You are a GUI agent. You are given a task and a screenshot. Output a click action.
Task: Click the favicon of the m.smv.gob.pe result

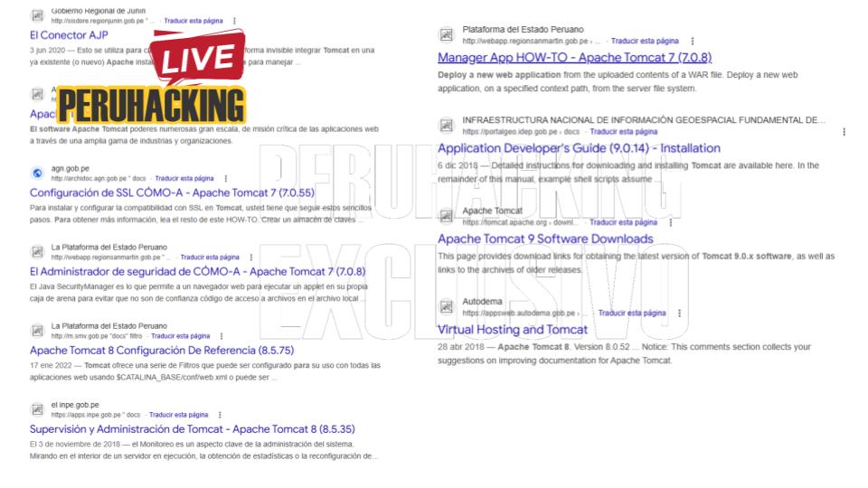coord(37,331)
